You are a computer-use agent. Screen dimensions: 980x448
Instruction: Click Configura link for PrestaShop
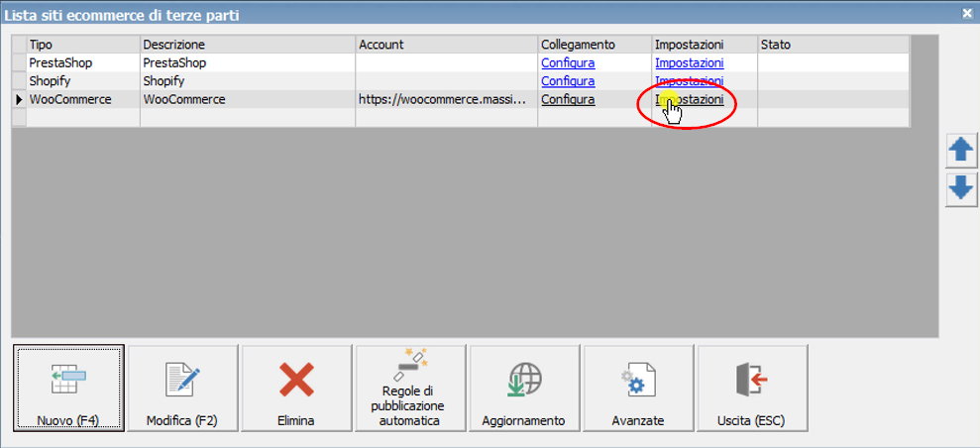pos(568,62)
